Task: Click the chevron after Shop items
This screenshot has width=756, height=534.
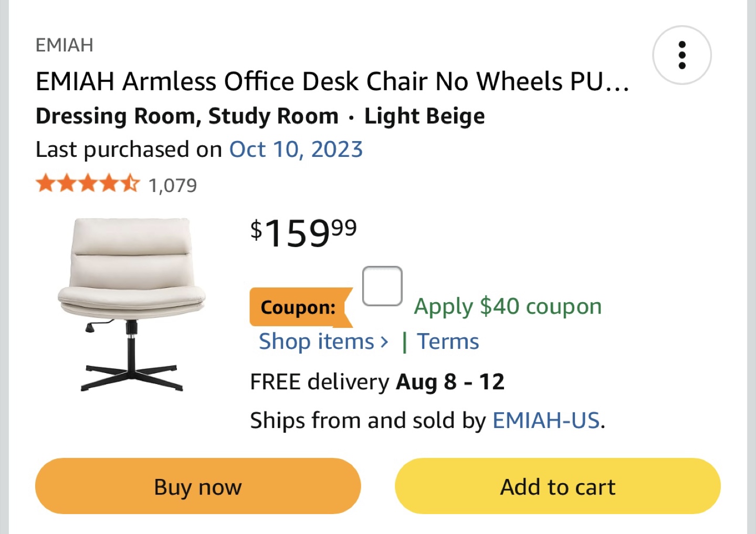Action: click(x=385, y=342)
